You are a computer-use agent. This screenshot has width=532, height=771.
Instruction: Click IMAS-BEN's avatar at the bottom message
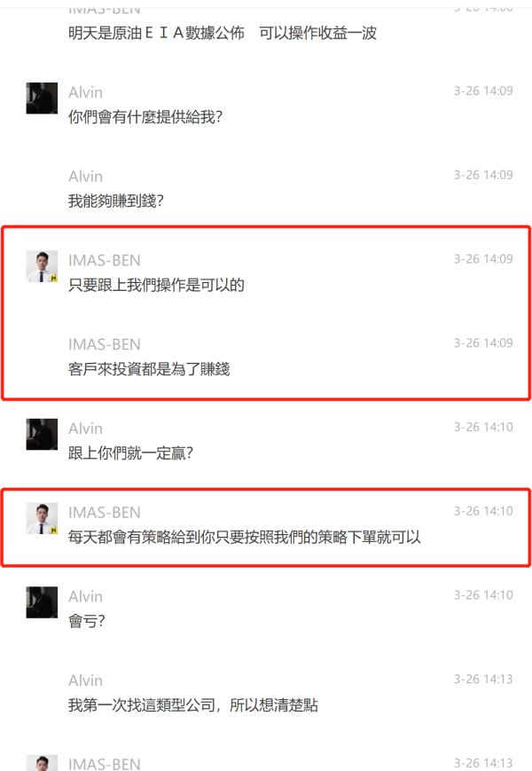42,763
